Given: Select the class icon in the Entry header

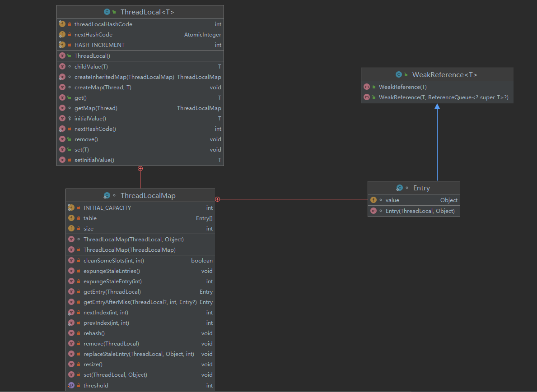Looking at the screenshot, I should point(399,188).
